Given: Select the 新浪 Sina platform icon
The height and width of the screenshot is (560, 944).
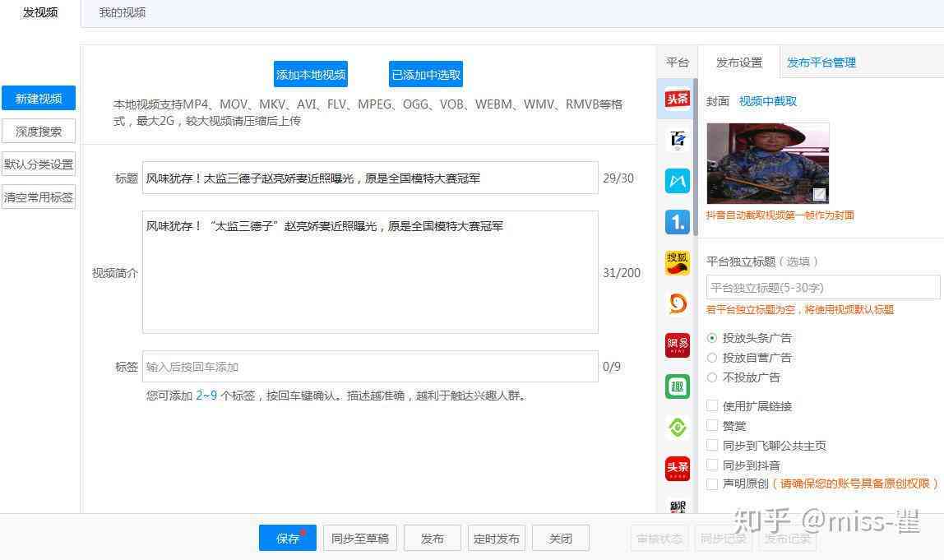Looking at the screenshot, I should pyautogui.click(x=678, y=506).
